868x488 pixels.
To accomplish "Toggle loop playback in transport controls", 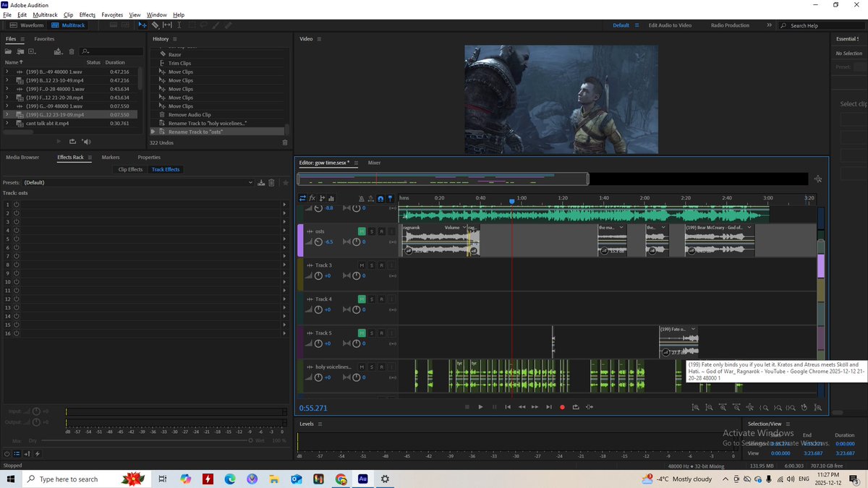I will pyautogui.click(x=576, y=407).
